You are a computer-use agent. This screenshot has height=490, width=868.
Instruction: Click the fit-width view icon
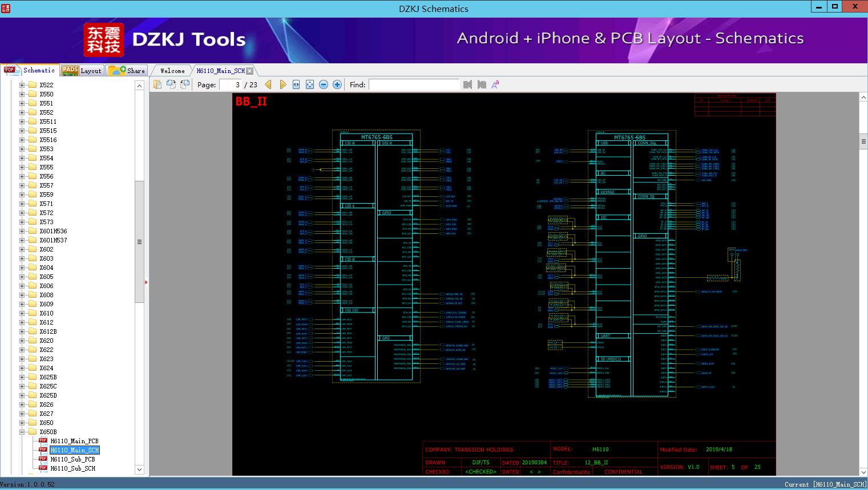coord(296,84)
